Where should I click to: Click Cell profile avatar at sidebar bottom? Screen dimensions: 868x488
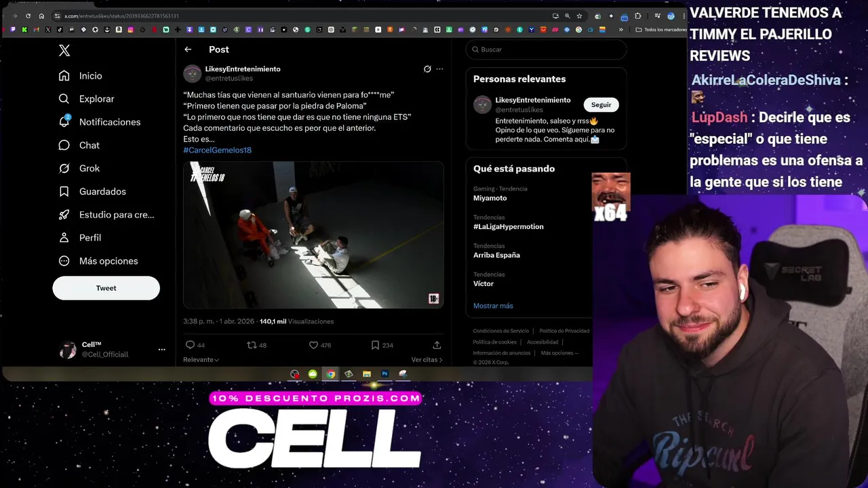point(68,350)
